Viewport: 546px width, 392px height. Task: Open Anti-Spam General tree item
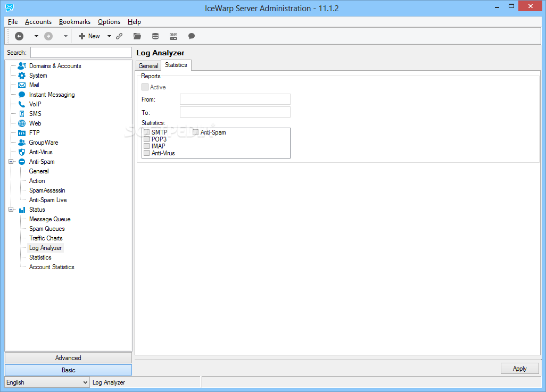tap(39, 171)
